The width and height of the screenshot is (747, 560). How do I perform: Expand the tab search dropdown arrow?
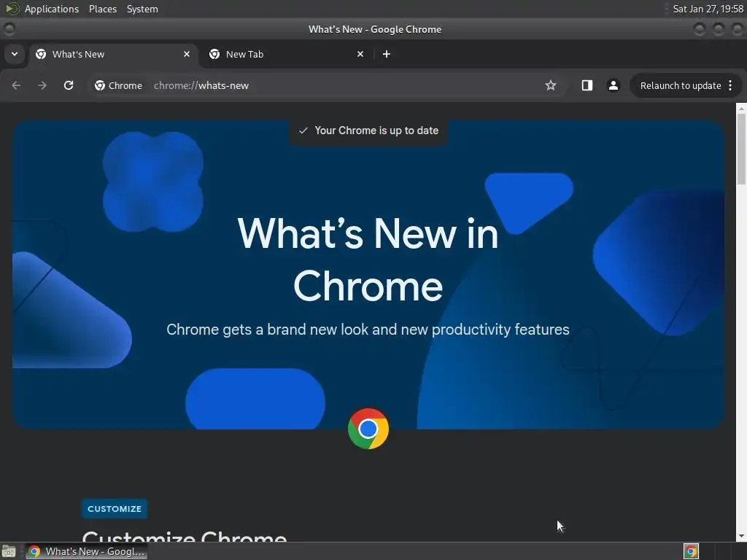(x=15, y=54)
